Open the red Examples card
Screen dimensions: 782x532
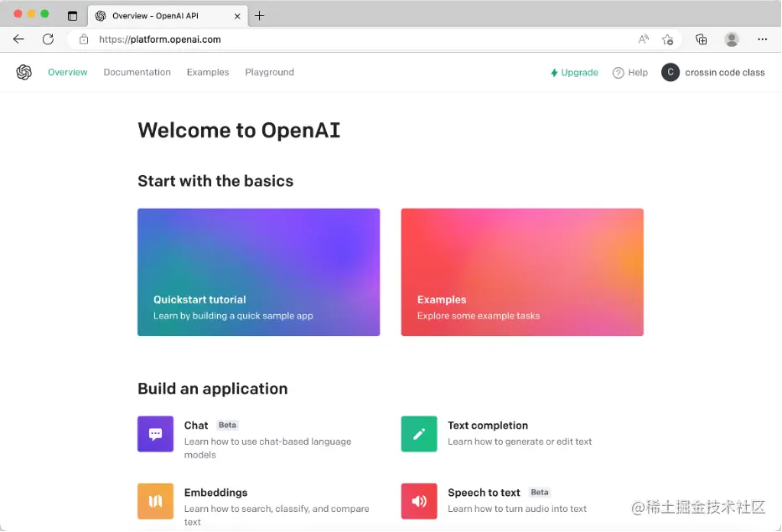[522, 272]
